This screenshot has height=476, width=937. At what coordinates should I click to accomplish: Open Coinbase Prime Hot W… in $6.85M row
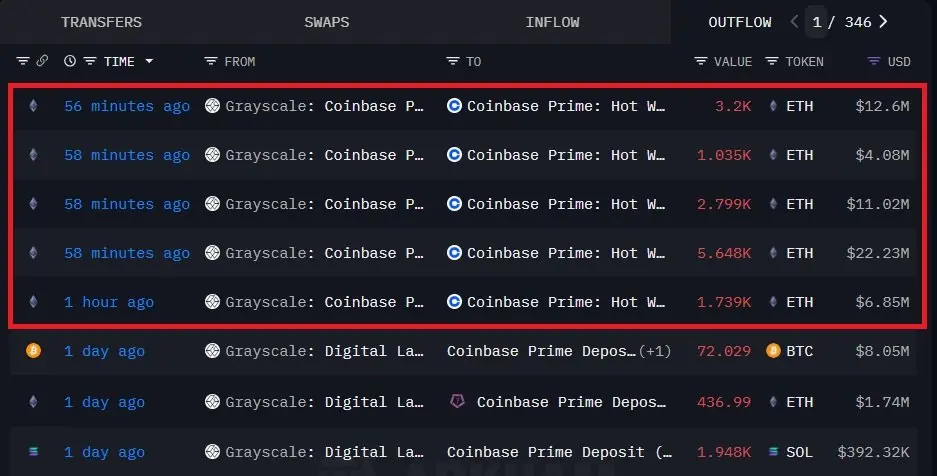[x=565, y=302]
